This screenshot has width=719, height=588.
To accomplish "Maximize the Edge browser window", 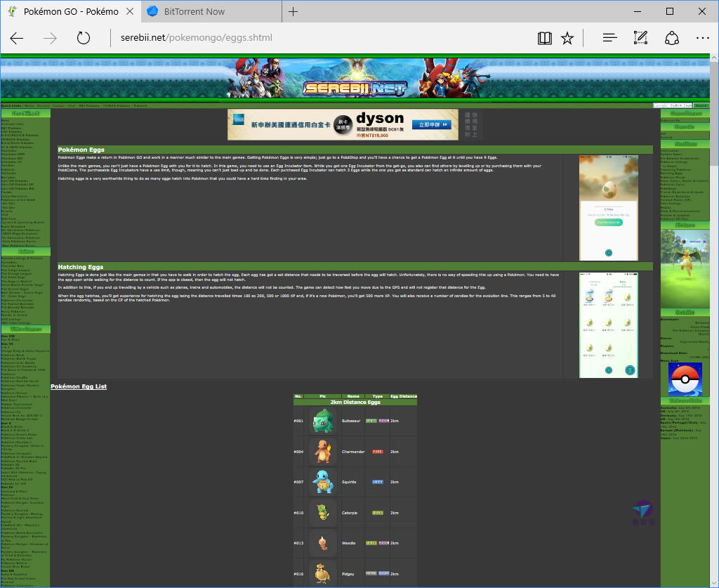I will (x=669, y=11).
